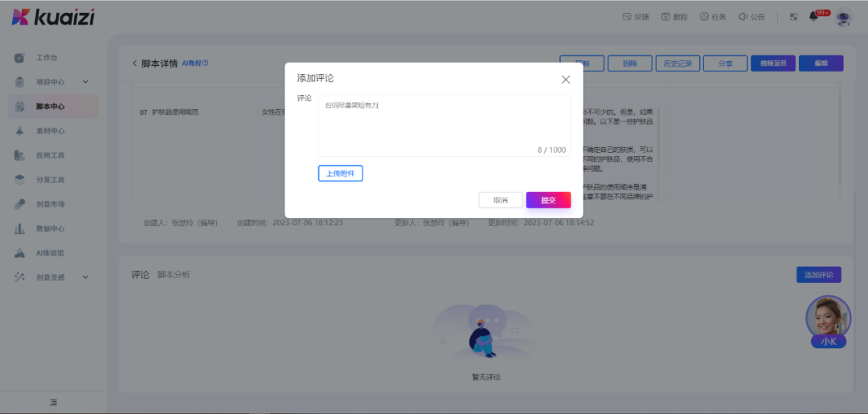Screen dimensions: 868x414
Task: Open 历史记录 history
Action: coord(678,63)
